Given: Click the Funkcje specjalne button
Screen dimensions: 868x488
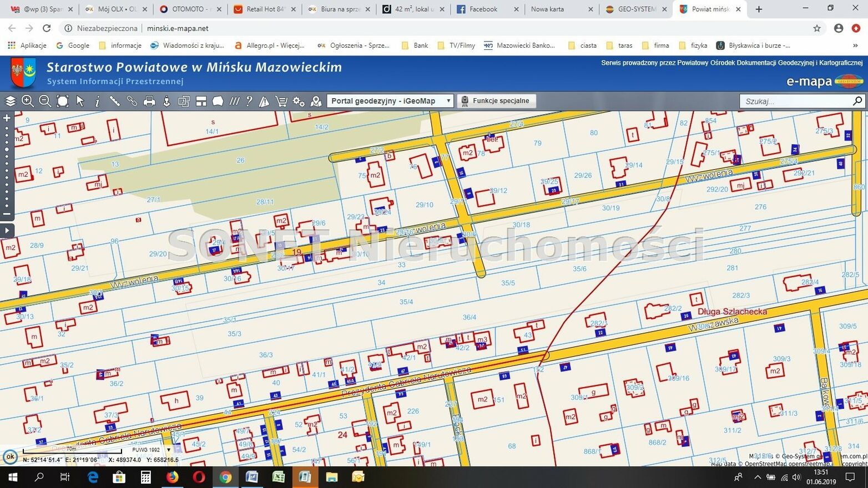Looking at the screenshot, I should click(496, 101).
